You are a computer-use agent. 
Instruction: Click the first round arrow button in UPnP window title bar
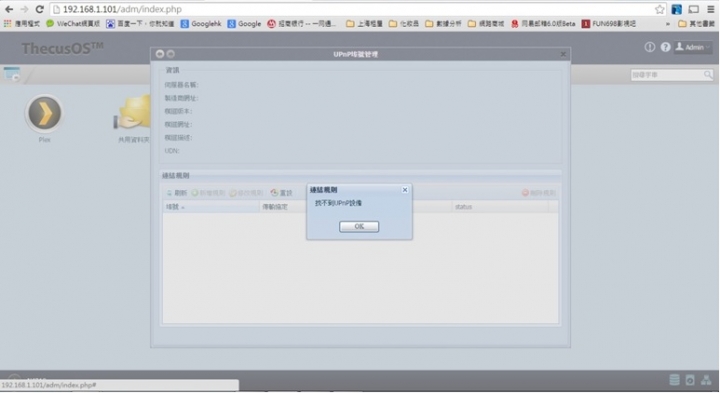pos(159,54)
